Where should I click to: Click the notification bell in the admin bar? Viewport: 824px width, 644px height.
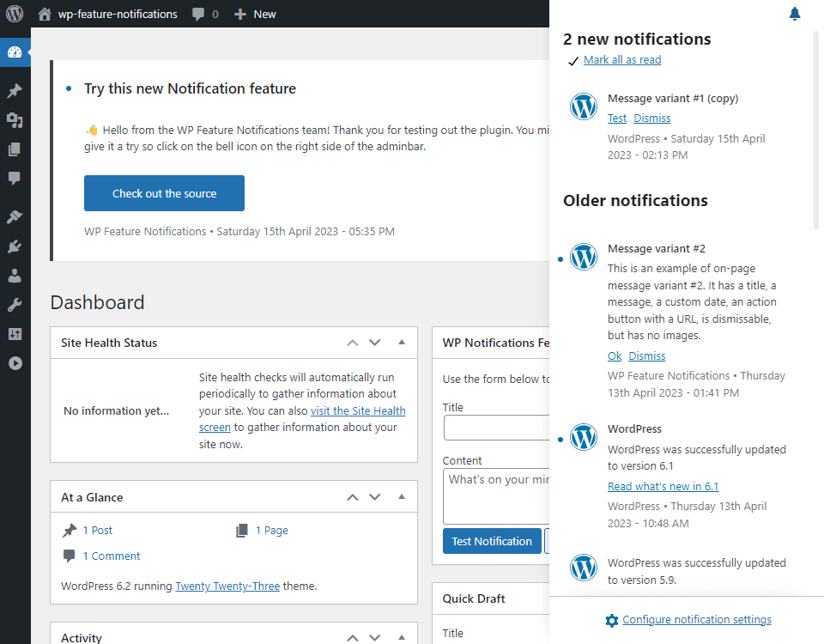[794, 13]
